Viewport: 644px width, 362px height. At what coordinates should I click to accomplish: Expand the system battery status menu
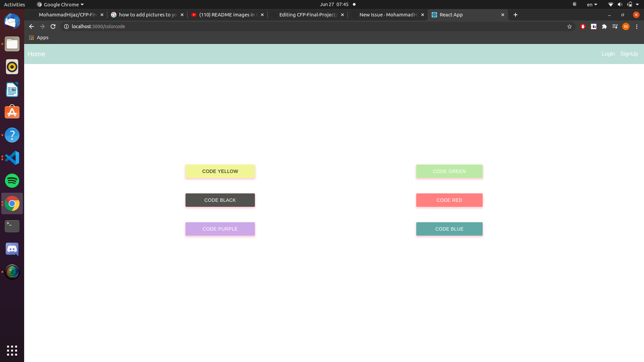coord(631,4)
